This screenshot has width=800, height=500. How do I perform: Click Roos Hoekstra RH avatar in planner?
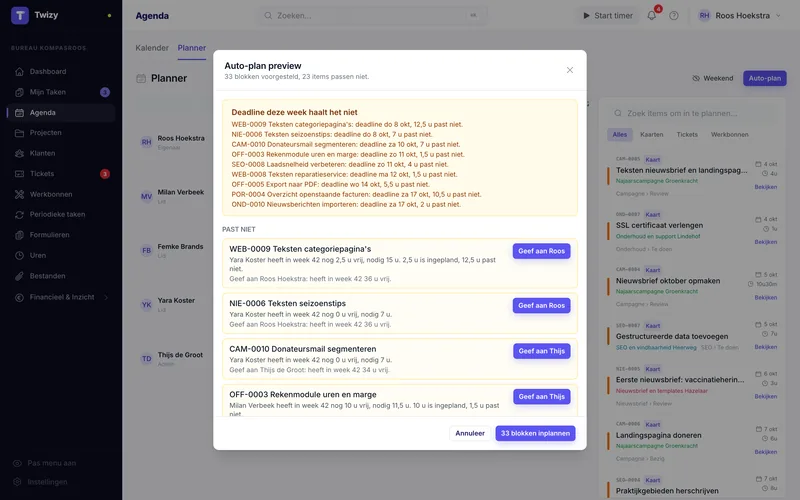(146, 142)
